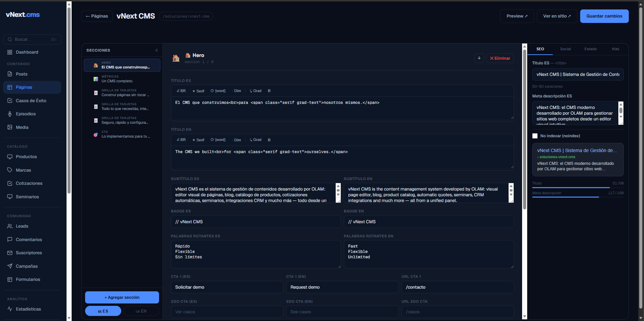This screenshot has height=321, width=644.
Task: Select the CTA section in the list
Action: (x=122, y=134)
